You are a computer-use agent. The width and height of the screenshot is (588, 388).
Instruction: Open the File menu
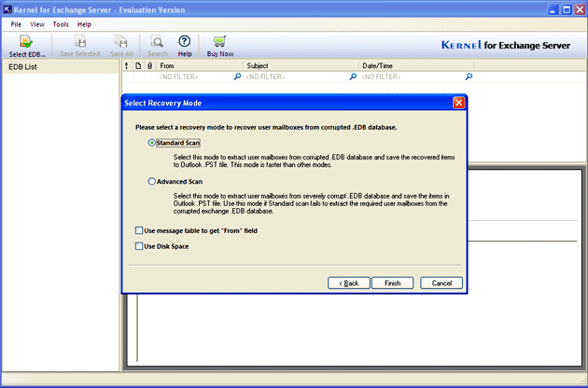pyautogui.click(x=16, y=24)
